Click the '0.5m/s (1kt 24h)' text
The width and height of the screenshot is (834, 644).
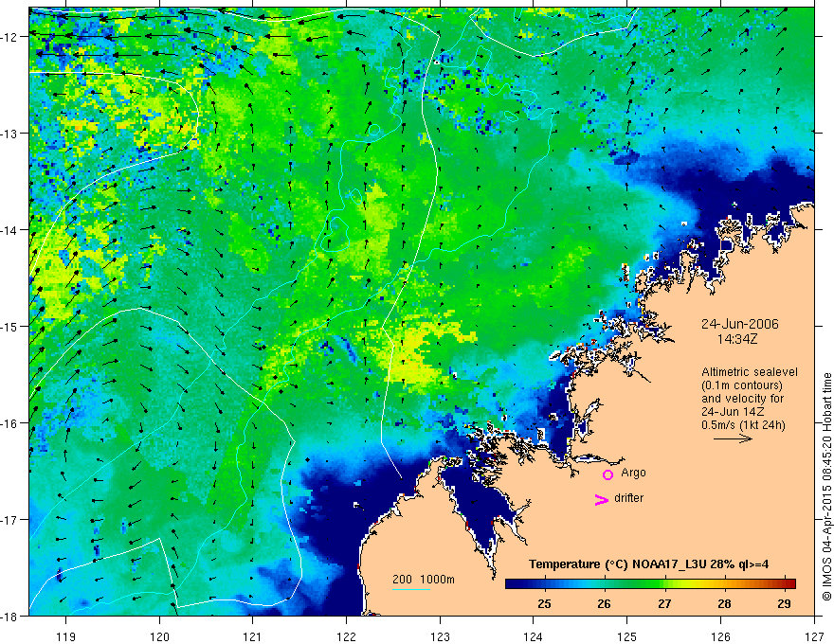pos(743,425)
